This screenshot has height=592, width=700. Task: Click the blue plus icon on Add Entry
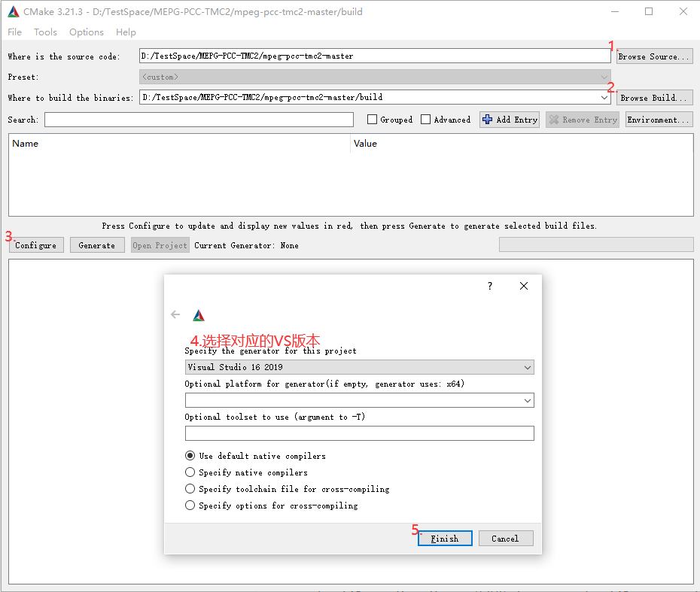pyautogui.click(x=488, y=120)
